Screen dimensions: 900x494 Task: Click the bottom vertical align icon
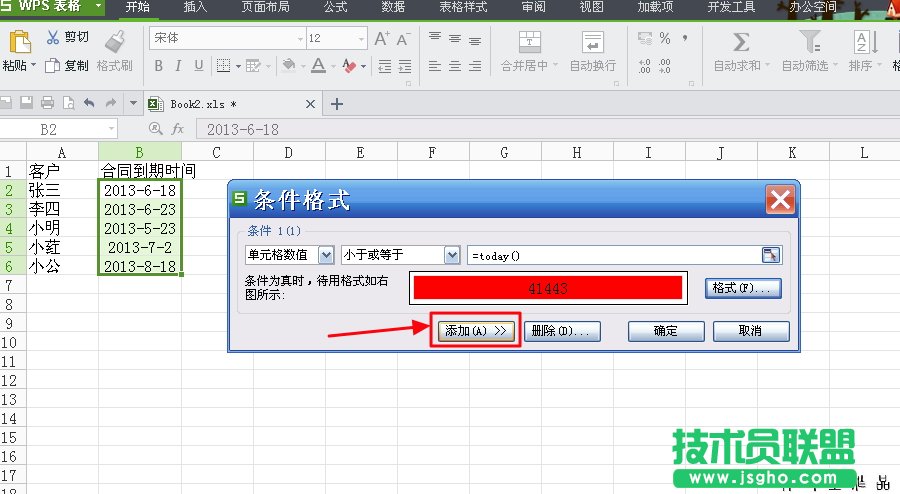pyautogui.click(x=475, y=41)
